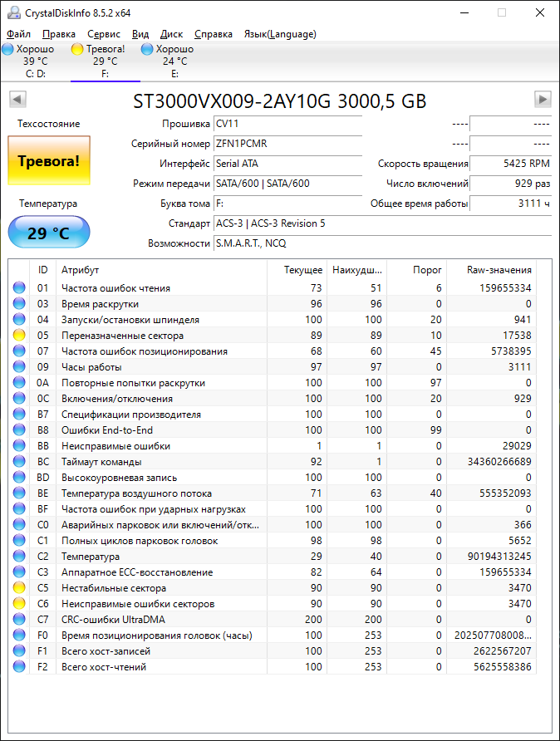Click the previous disk arrow button

click(17, 100)
